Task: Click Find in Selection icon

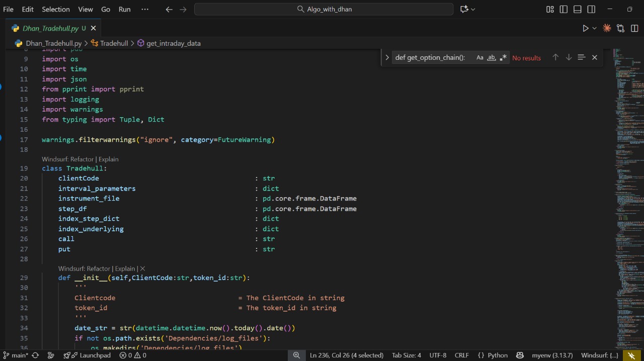Action: pyautogui.click(x=582, y=57)
